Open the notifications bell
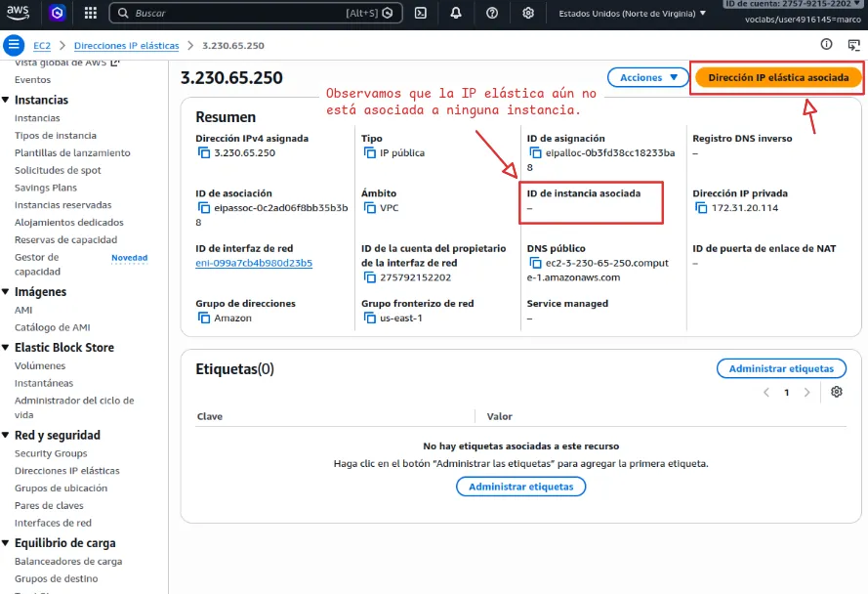868x594 pixels. click(456, 13)
